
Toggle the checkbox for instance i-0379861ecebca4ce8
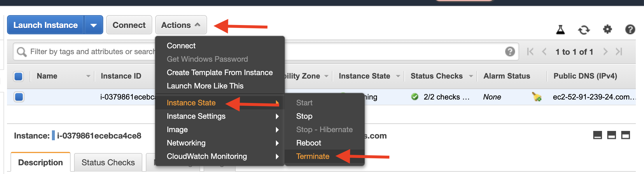(19, 97)
